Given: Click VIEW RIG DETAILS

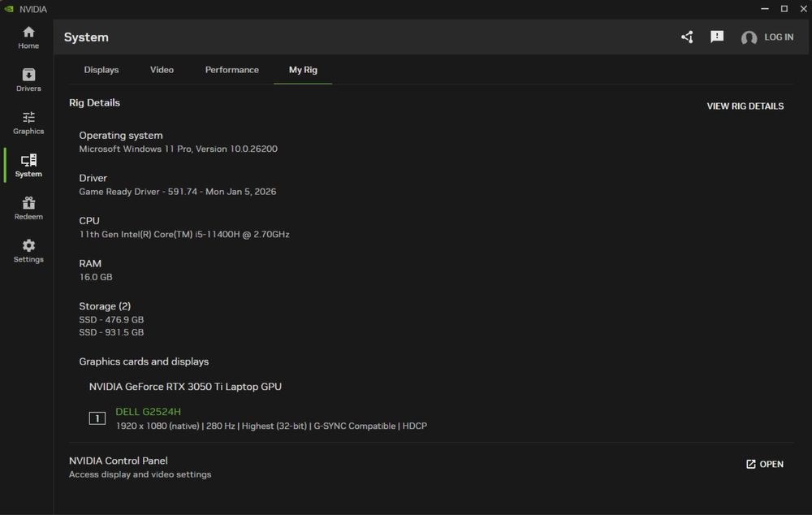Looking at the screenshot, I should coord(745,106).
